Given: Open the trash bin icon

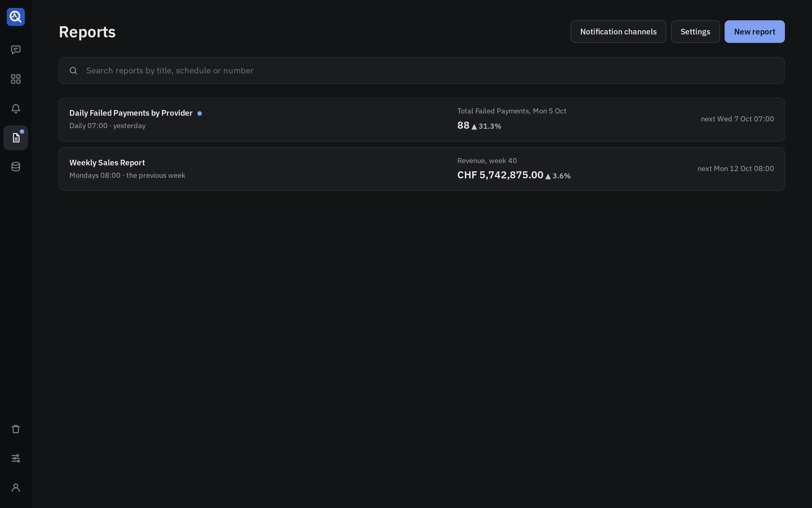Looking at the screenshot, I should (x=16, y=429).
